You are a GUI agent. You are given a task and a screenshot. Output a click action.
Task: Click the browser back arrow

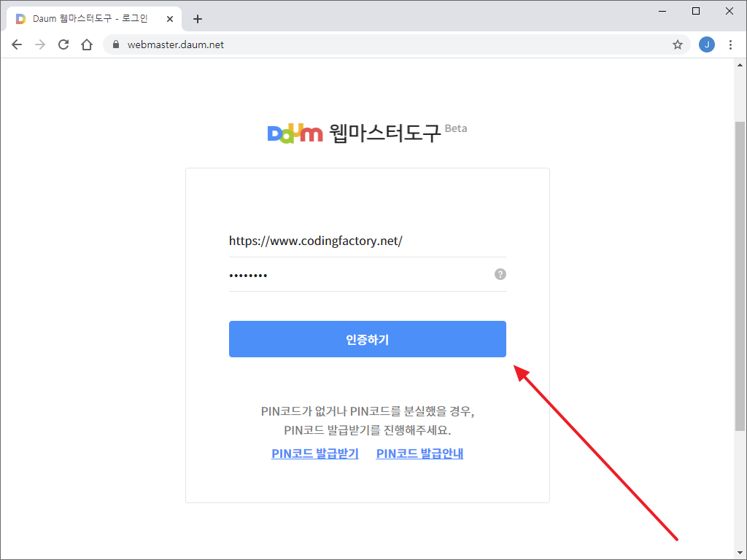[17, 44]
